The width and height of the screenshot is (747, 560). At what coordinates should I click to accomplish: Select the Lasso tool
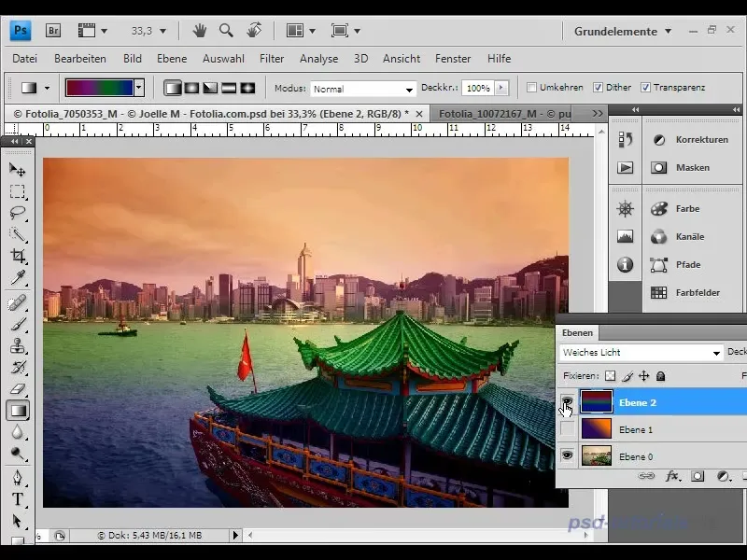(x=18, y=213)
